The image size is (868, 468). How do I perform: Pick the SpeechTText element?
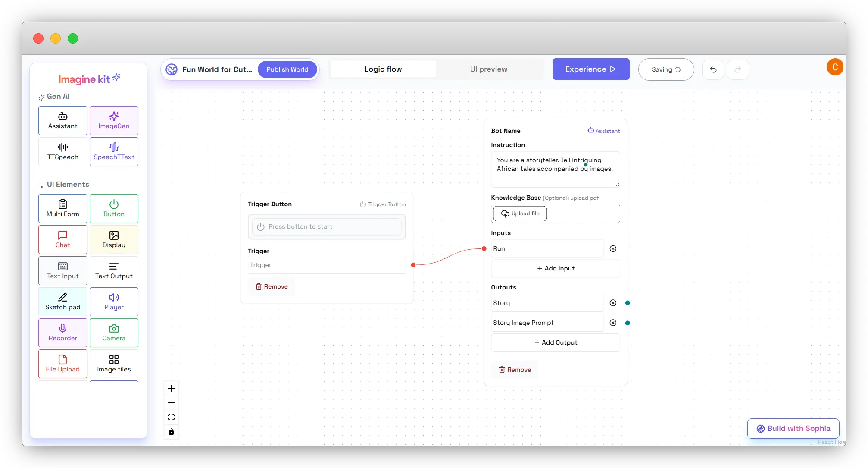click(x=114, y=151)
